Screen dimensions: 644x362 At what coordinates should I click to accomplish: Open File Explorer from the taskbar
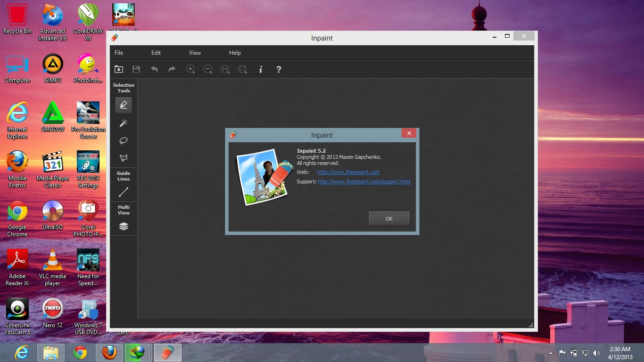point(51,353)
